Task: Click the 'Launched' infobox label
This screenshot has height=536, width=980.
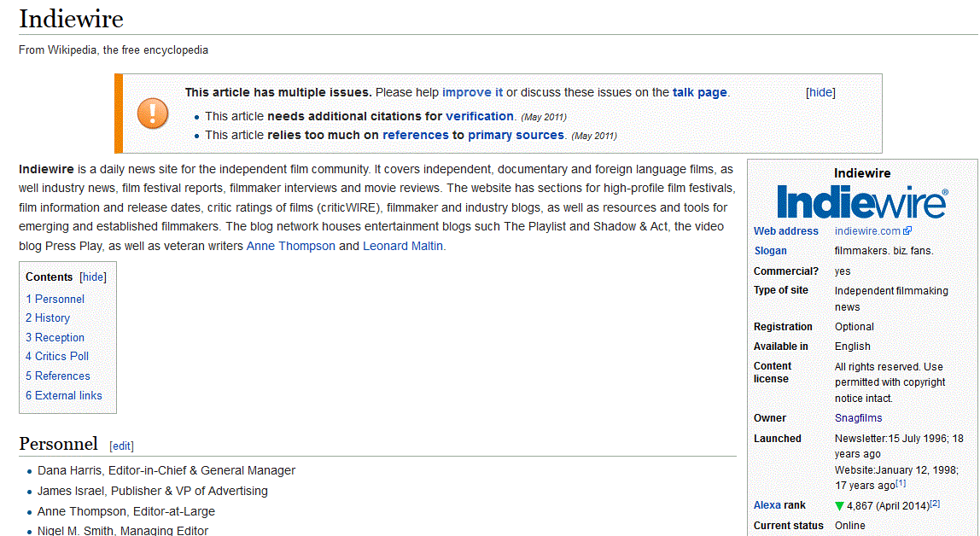Action: pos(777,439)
